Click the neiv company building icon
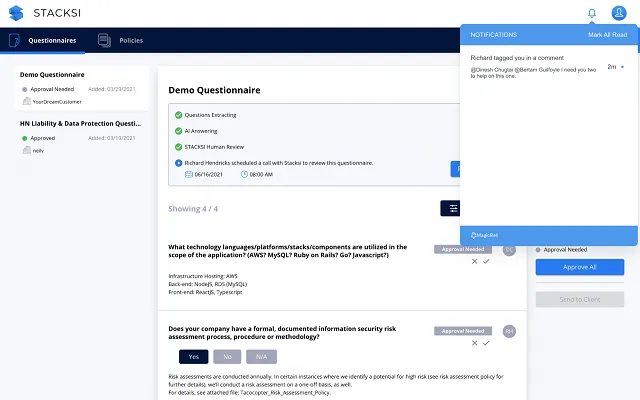The width and height of the screenshot is (640, 400). (x=27, y=150)
